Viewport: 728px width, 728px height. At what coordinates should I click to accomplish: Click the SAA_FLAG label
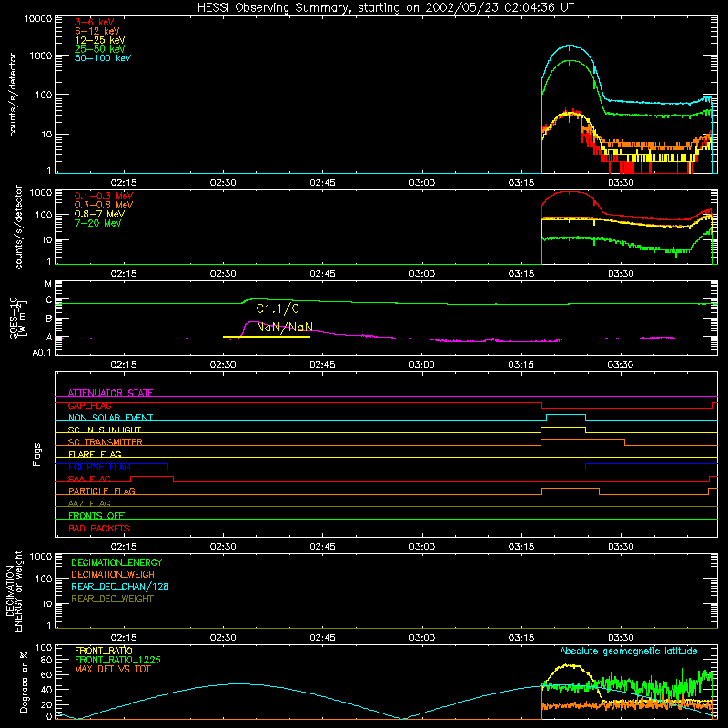coord(89,479)
